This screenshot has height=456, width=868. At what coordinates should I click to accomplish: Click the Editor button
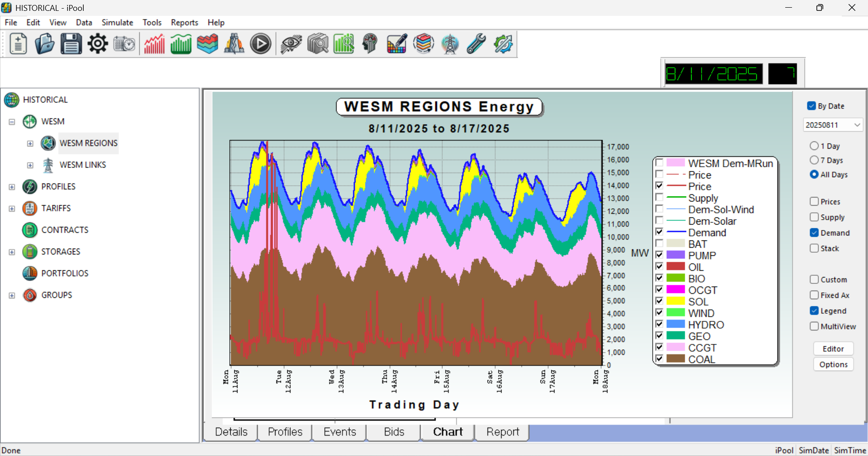tap(833, 349)
